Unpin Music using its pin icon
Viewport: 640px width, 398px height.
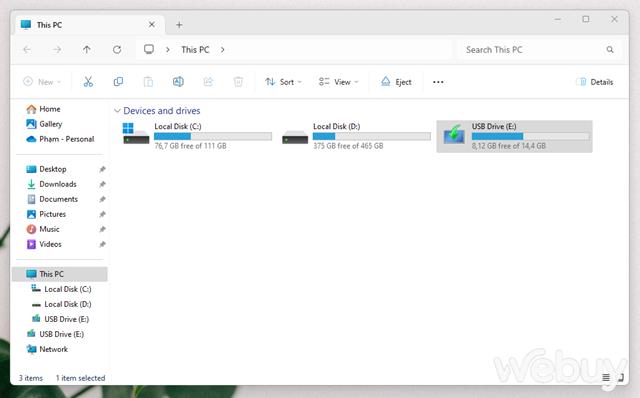tap(102, 229)
